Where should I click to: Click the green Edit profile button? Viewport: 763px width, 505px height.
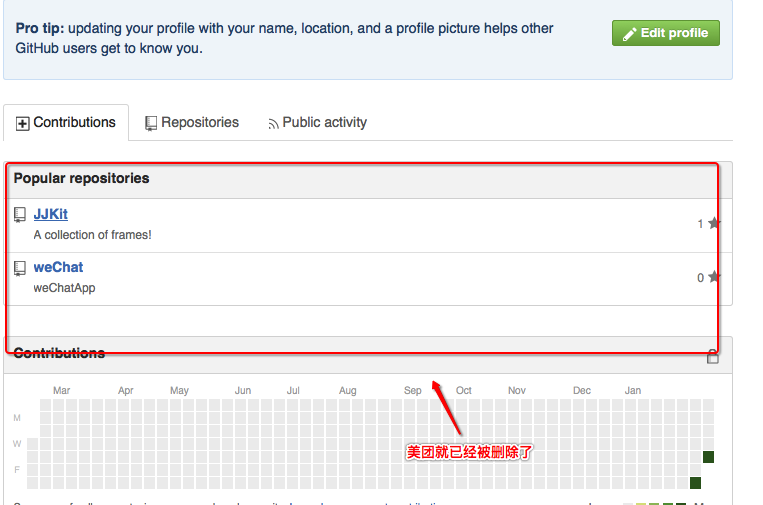[x=665, y=33]
